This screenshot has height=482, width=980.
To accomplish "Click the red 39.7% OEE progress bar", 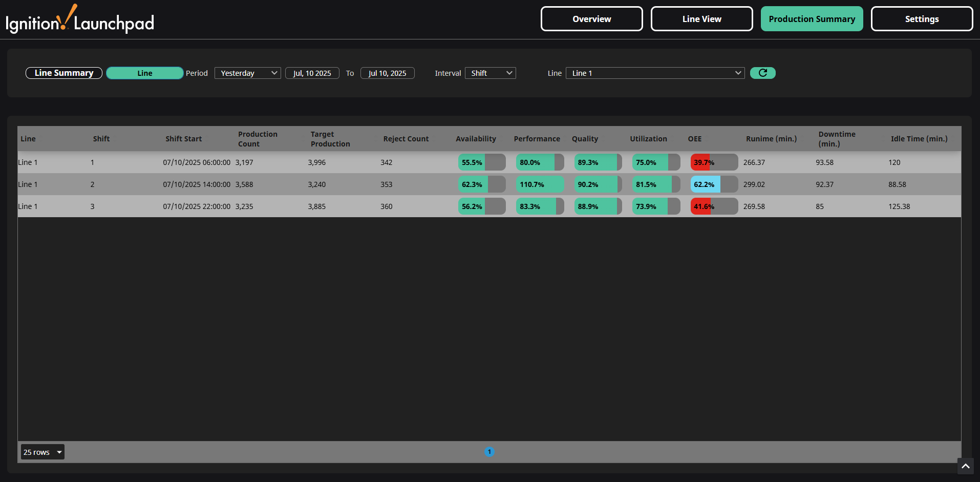I will pyautogui.click(x=714, y=162).
